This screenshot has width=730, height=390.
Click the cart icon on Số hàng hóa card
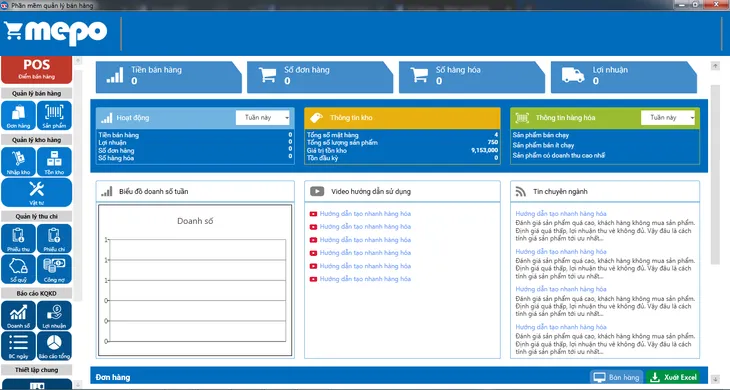click(419, 75)
